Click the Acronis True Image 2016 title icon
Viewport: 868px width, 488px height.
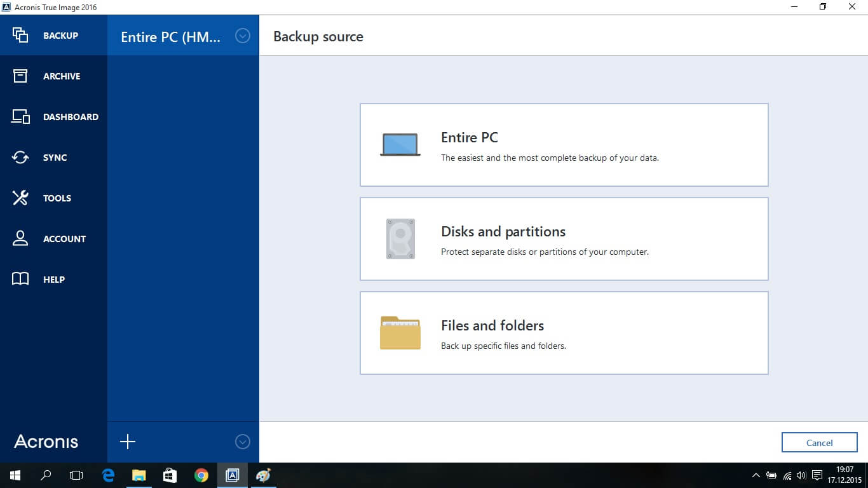[6, 7]
